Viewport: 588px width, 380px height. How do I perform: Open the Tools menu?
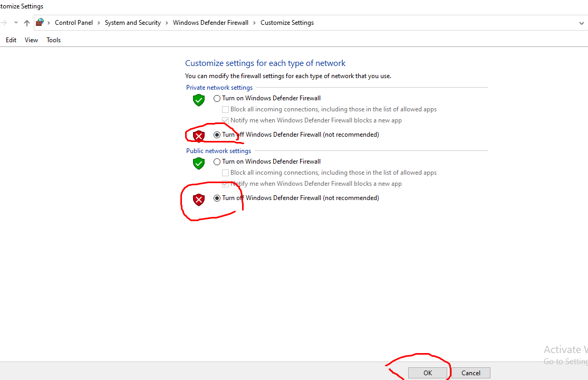coord(53,40)
